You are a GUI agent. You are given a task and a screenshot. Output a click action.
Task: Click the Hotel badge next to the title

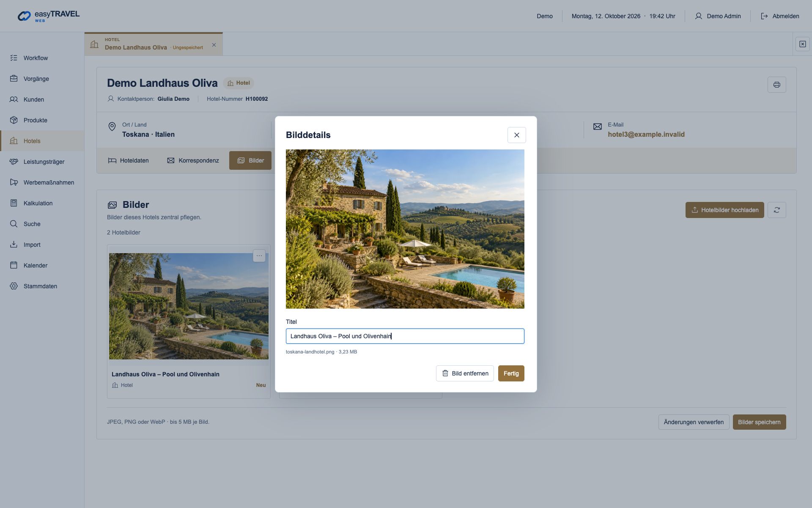(x=239, y=83)
